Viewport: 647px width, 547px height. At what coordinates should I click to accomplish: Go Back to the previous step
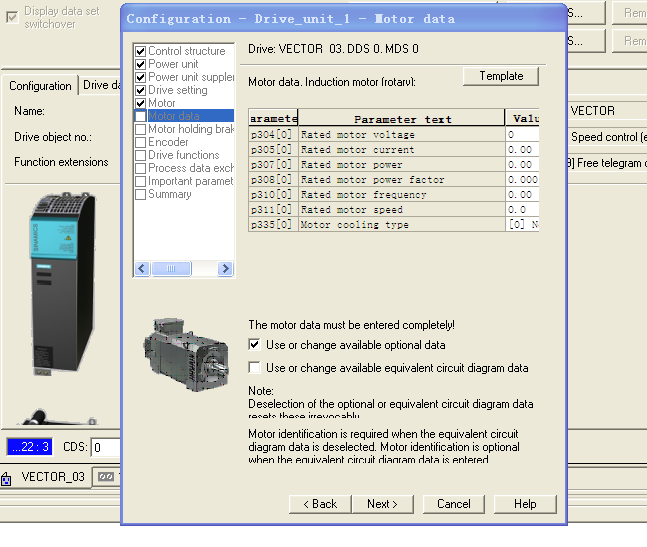coord(320,504)
